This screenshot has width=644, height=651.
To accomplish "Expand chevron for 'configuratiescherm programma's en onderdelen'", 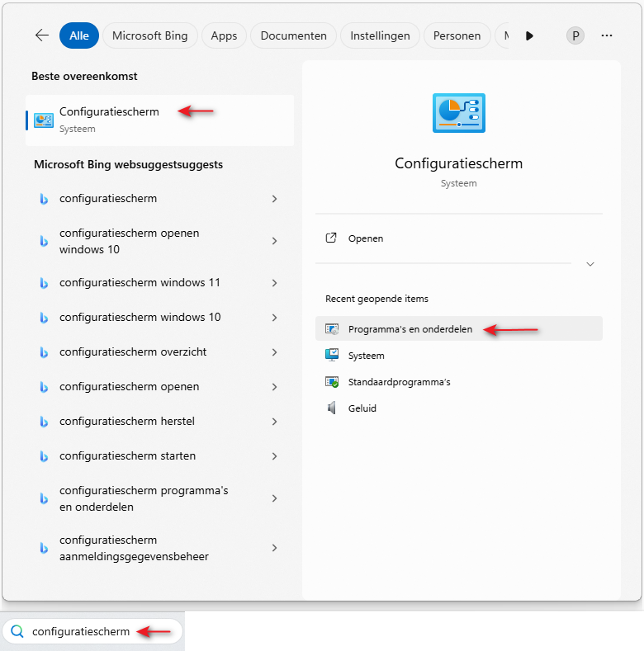I will coord(274,498).
